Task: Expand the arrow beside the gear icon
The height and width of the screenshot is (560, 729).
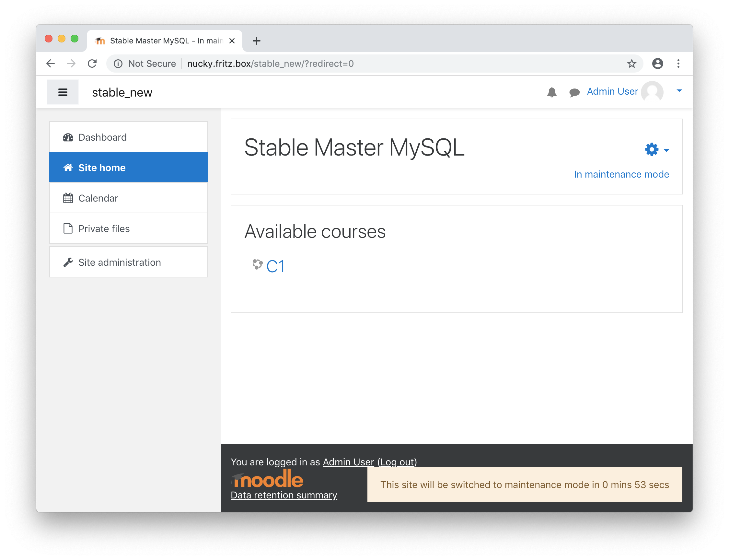Action: (x=666, y=150)
